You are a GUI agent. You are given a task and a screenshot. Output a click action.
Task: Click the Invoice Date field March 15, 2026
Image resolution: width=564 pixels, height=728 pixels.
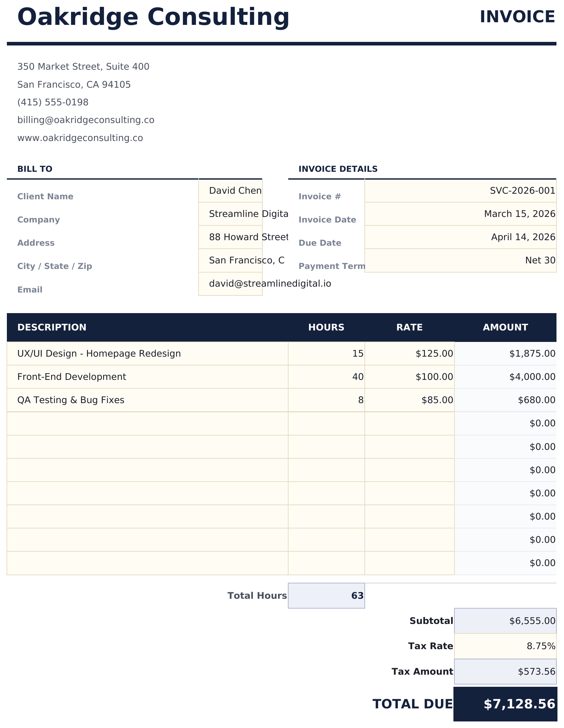click(460, 214)
